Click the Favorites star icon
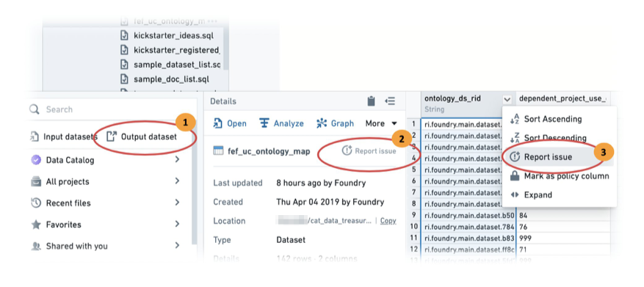 tap(36, 225)
